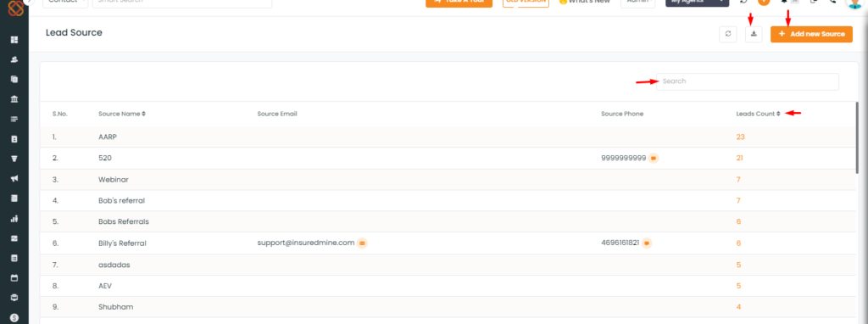
Task: Open leads count 6 for Bobs Referrals
Action: coord(738,221)
